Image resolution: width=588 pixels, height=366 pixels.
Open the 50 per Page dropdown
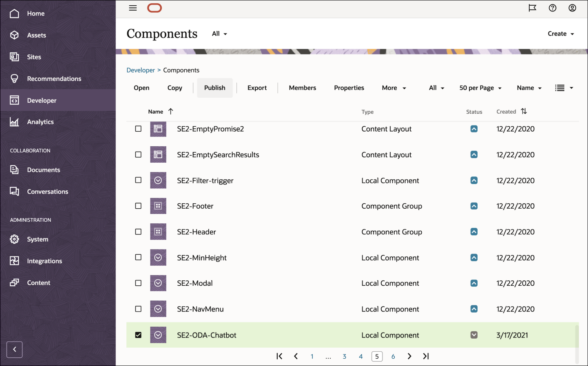pyautogui.click(x=480, y=88)
